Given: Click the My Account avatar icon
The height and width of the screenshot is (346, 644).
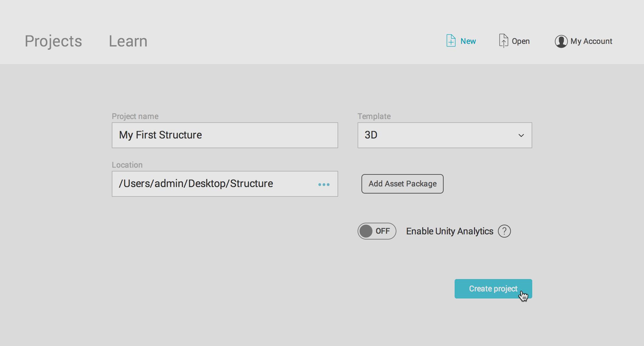Looking at the screenshot, I should click(561, 41).
